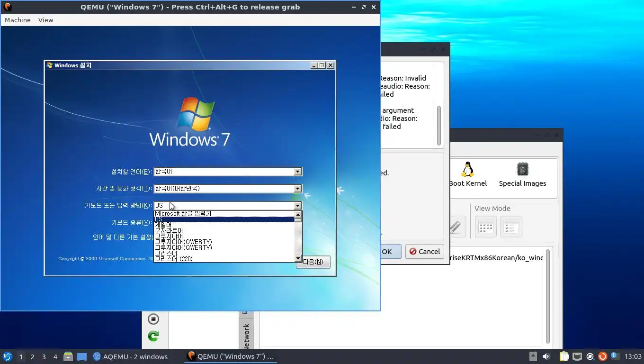The height and width of the screenshot is (364, 644).
Task: Switch to icon grid view mode
Action: pos(486,227)
